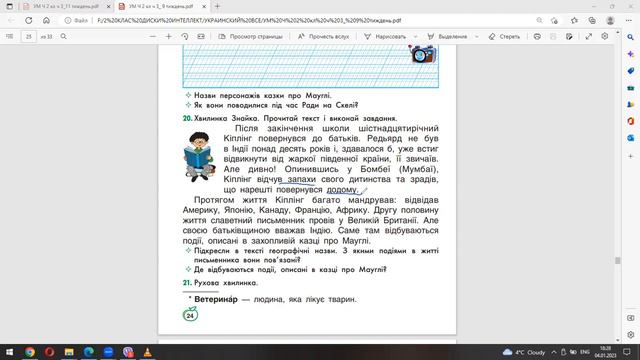Zoom in with the plus icon
Screen dimensions: 640x360
(169, 36)
